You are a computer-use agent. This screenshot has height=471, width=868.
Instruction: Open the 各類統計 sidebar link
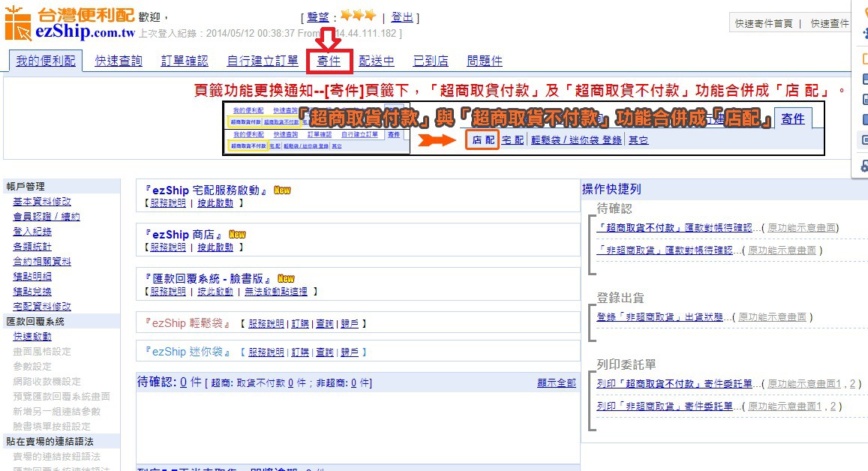click(32, 246)
